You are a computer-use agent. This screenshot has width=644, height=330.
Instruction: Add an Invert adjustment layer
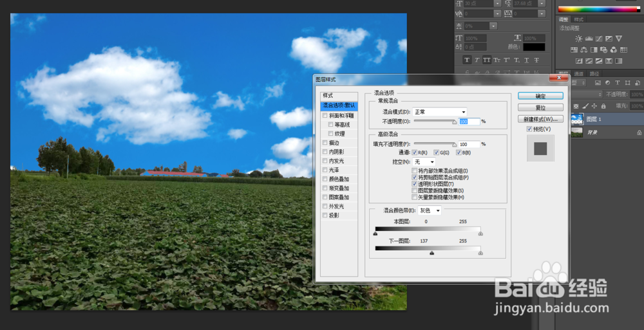pyautogui.click(x=579, y=60)
